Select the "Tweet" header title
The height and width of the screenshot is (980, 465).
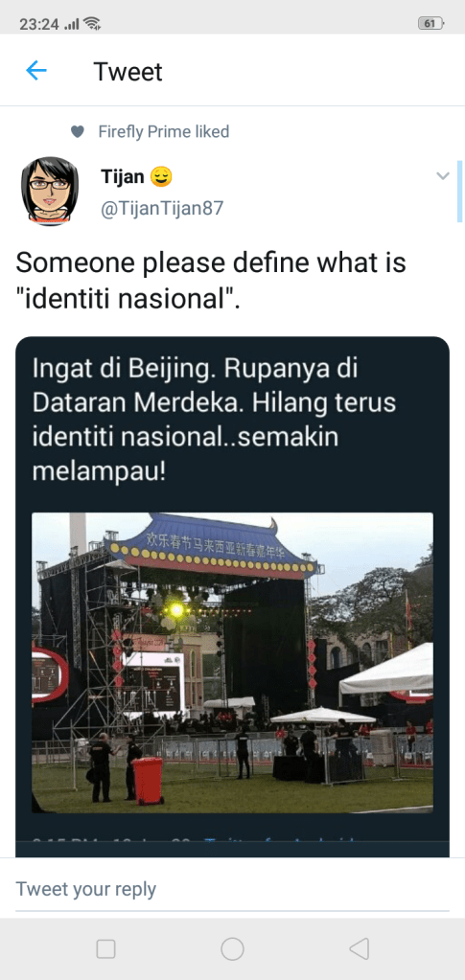pos(128,72)
